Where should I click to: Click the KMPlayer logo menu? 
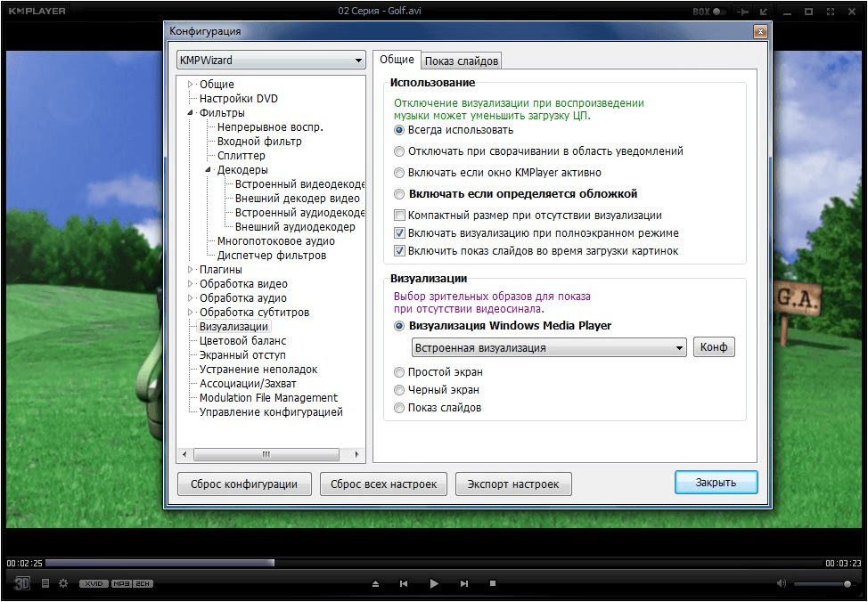coord(37,11)
